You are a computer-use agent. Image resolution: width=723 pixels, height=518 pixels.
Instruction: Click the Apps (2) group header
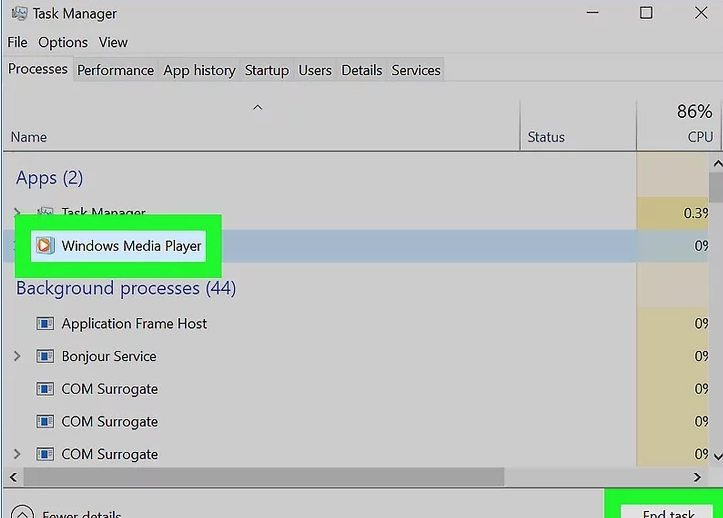(x=49, y=178)
